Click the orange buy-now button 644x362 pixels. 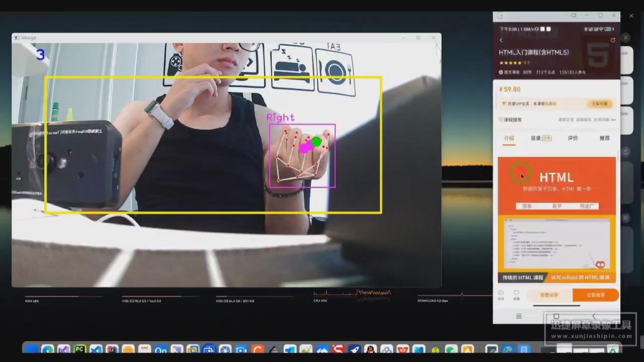pyautogui.click(x=595, y=295)
